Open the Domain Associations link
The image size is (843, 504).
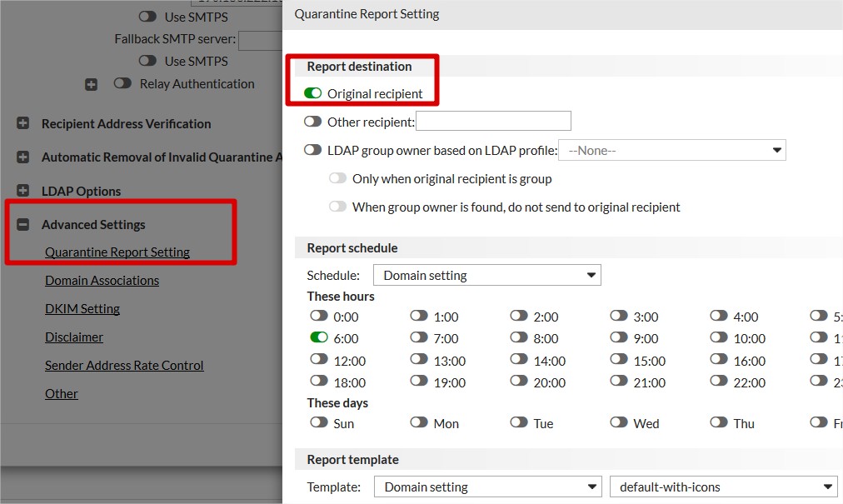pos(102,281)
